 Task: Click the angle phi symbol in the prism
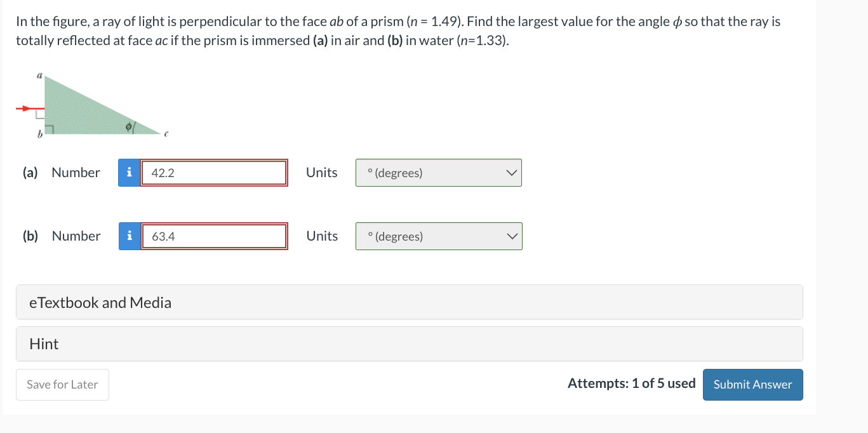[x=129, y=128]
